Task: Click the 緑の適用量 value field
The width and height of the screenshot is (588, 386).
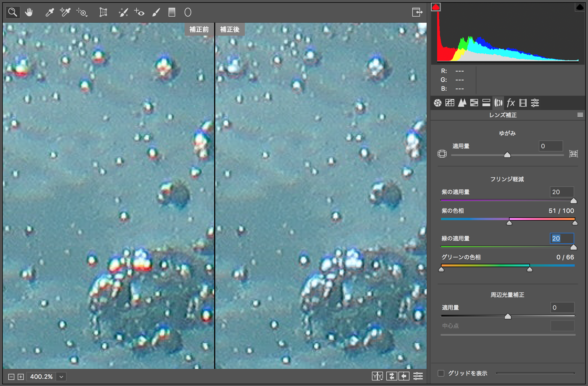Action: click(x=562, y=238)
